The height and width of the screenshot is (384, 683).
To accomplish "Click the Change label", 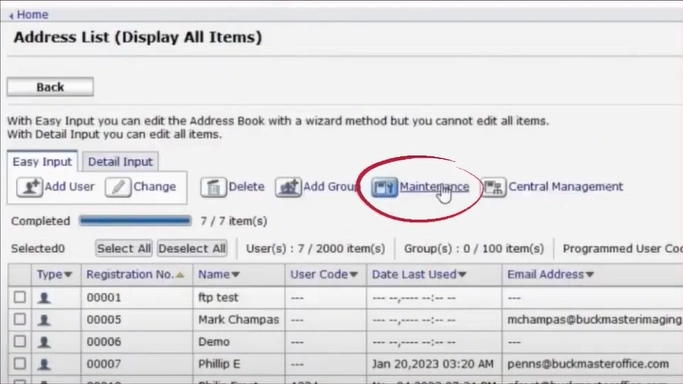I will click(155, 187).
